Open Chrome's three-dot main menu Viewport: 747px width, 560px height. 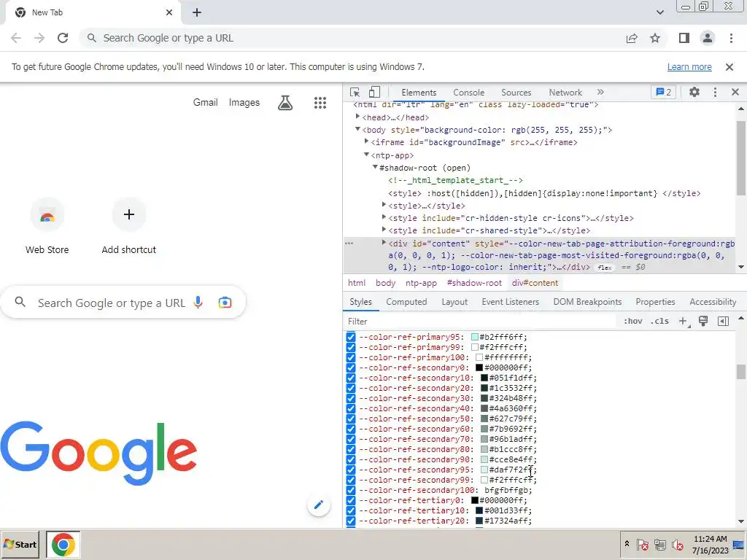coord(731,38)
